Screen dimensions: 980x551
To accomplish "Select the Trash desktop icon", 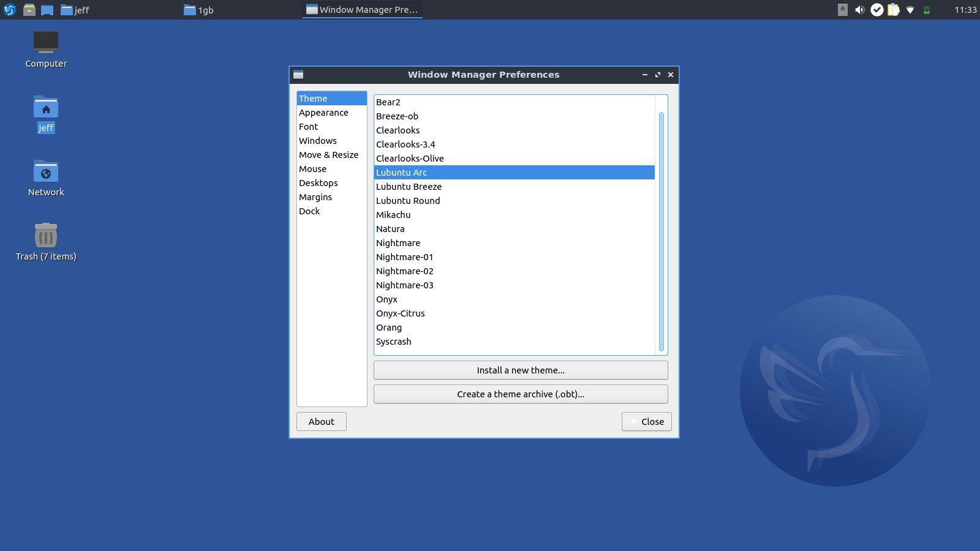I will 46,242.
